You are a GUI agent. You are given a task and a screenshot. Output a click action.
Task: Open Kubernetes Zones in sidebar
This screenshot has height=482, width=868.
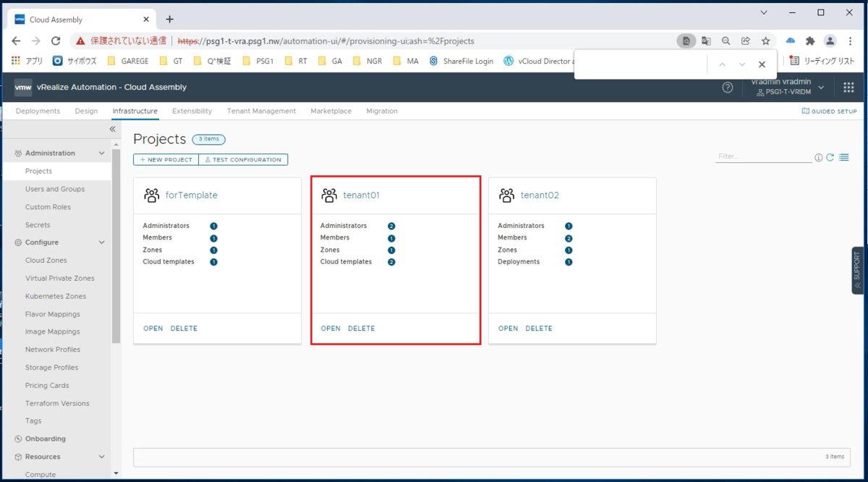pyautogui.click(x=56, y=296)
